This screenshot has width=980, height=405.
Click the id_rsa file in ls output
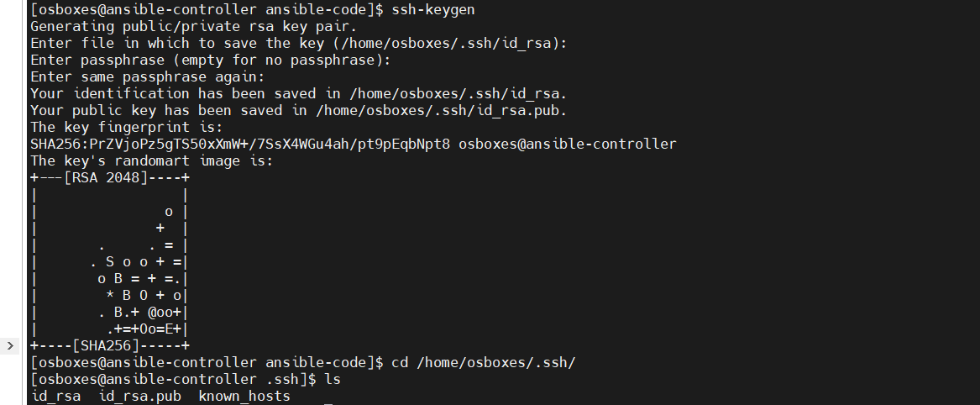pos(55,397)
